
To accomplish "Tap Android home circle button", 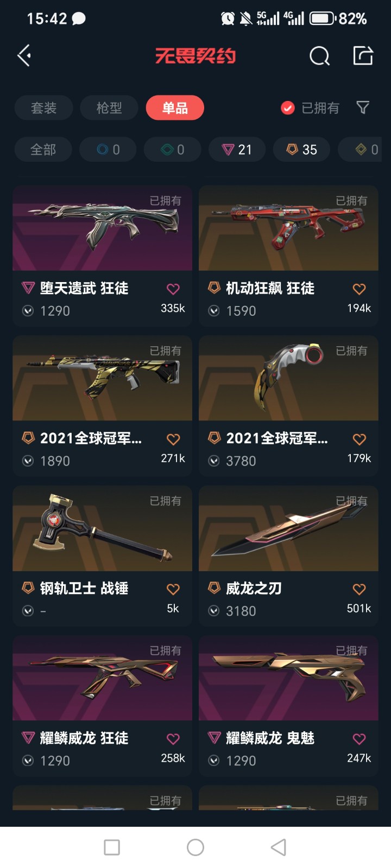I will pos(195,847).
